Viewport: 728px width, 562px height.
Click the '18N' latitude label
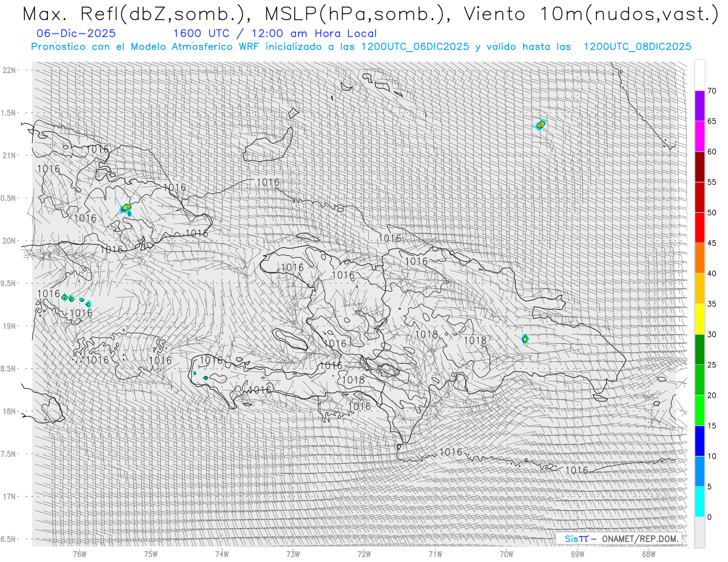pyautogui.click(x=8, y=411)
